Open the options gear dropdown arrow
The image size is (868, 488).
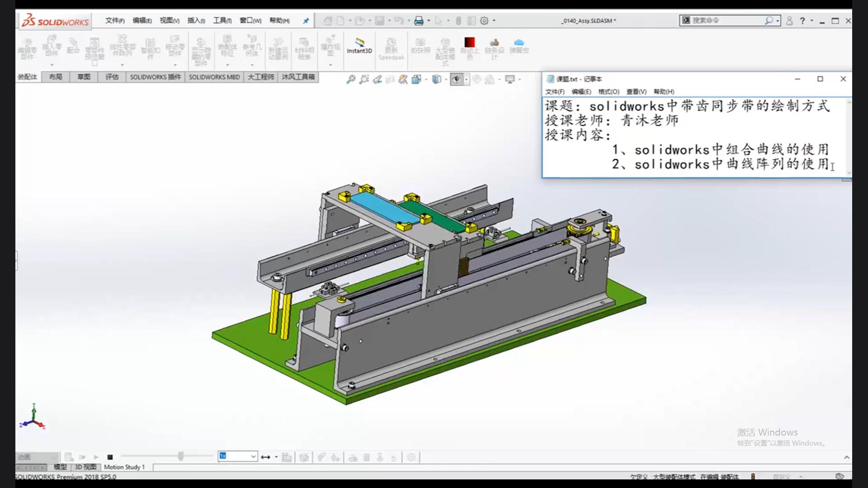pos(494,21)
